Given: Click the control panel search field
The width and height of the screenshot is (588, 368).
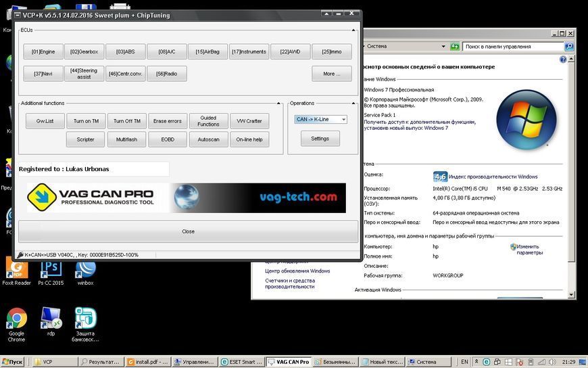Looking at the screenshot, I should tap(514, 47).
